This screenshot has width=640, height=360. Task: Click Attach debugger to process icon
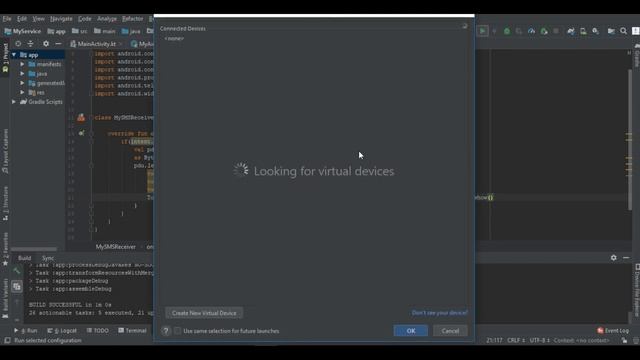pos(544,31)
